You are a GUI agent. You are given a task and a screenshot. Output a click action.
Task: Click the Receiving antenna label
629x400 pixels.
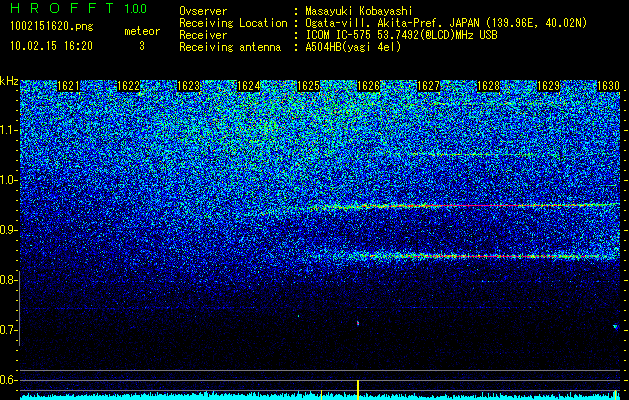(x=230, y=47)
